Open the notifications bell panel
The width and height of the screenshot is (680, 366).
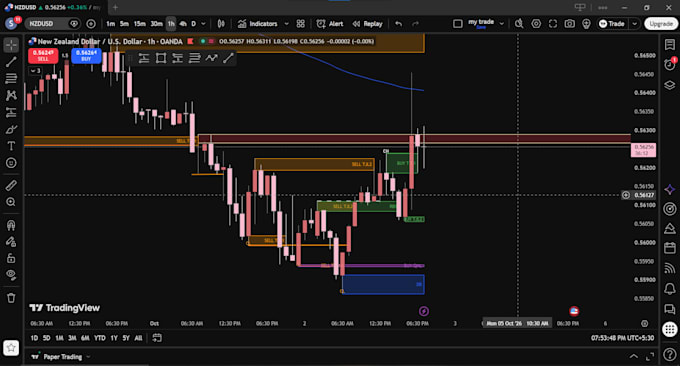[670, 288]
